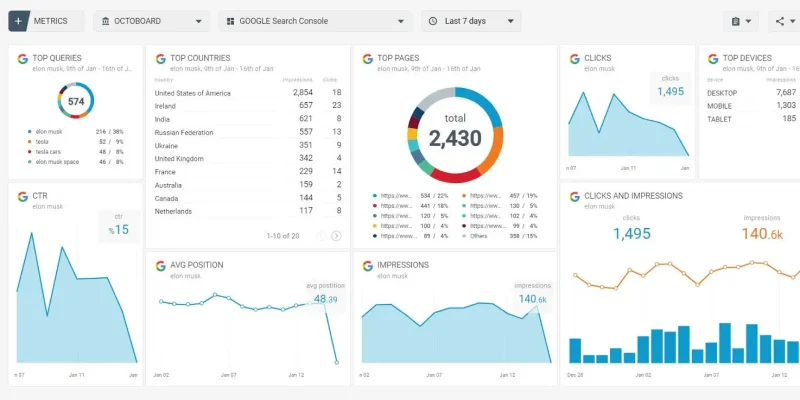Click the TOP COUNTRIES widget title
Screen dimensions: 800x400
(200, 58)
